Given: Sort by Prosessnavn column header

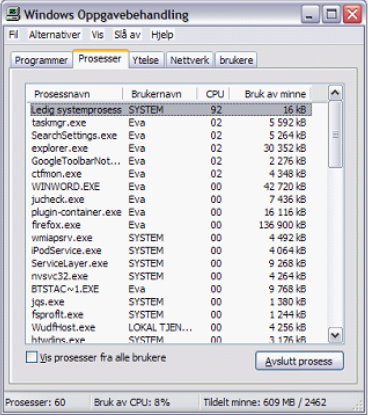Looking at the screenshot, I should coord(74,94).
